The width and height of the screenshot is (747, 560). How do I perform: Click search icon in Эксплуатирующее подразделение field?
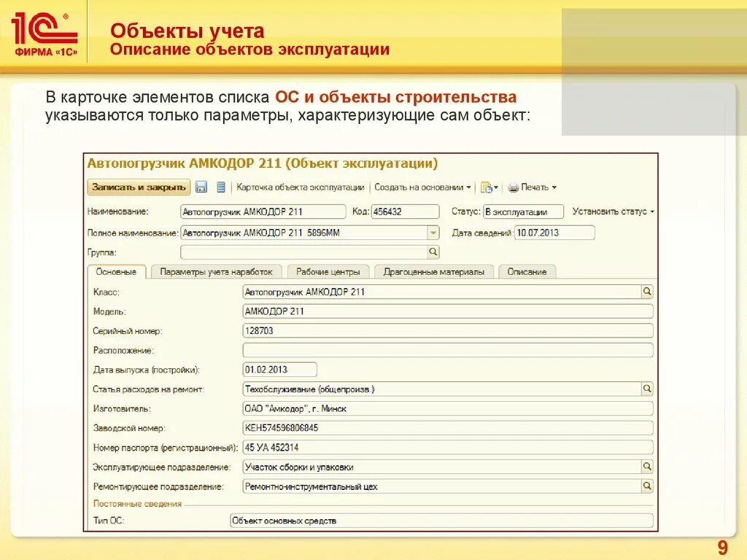(647, 467)
